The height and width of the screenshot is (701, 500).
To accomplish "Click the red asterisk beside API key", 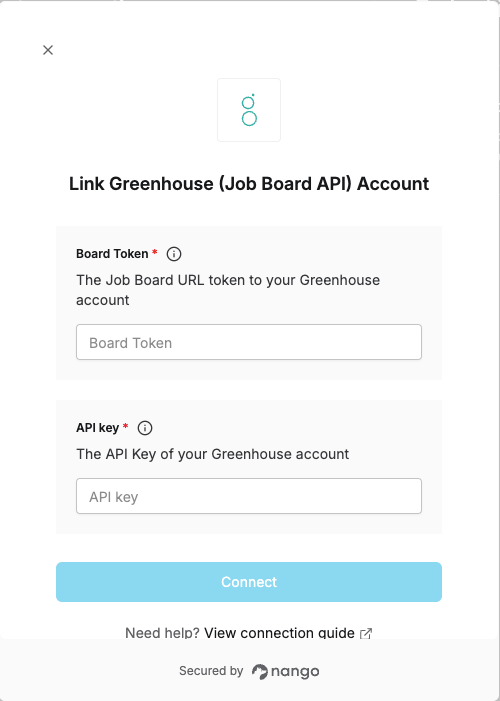I will point(125,426).
